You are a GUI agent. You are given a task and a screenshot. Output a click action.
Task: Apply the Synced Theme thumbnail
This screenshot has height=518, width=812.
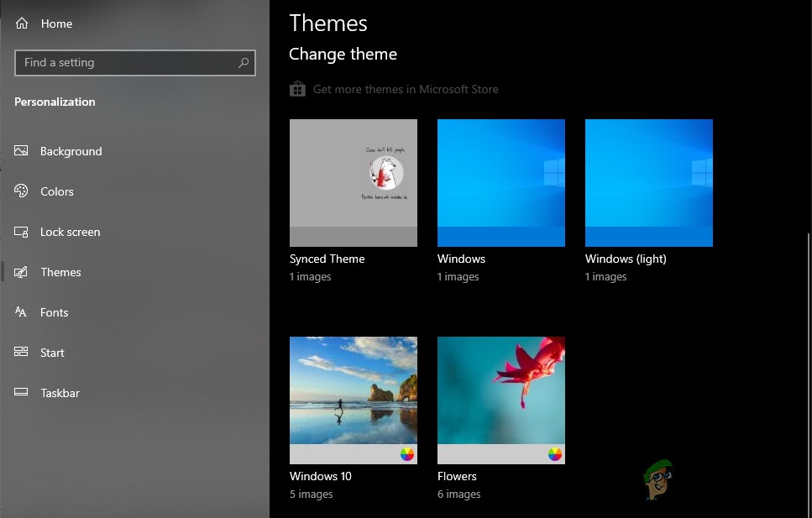354,183
